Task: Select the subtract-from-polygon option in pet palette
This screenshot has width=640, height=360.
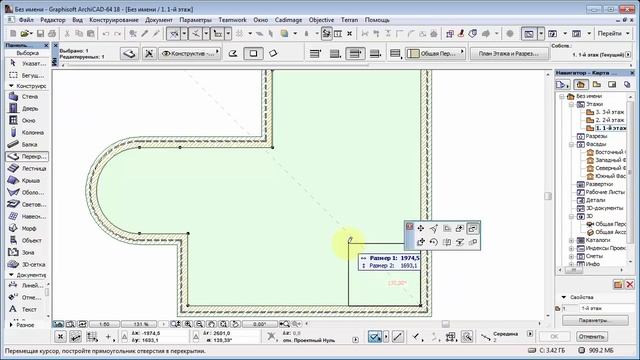Action: 473,229
